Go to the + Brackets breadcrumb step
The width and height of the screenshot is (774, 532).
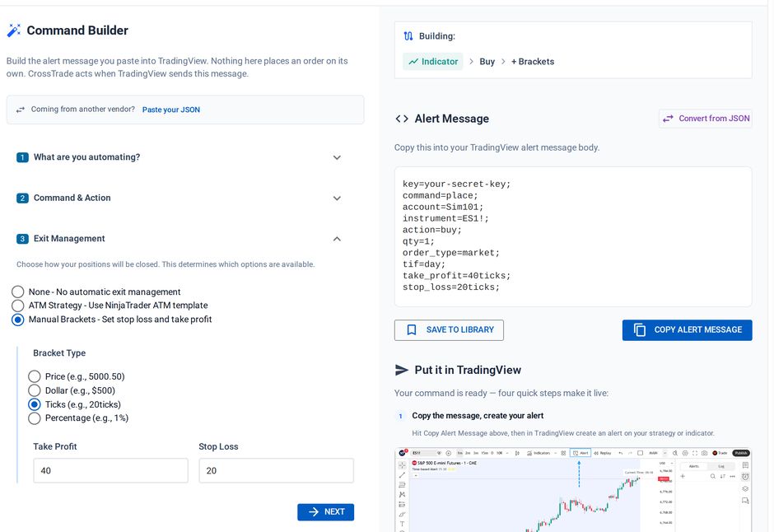[x=533, y=62]
